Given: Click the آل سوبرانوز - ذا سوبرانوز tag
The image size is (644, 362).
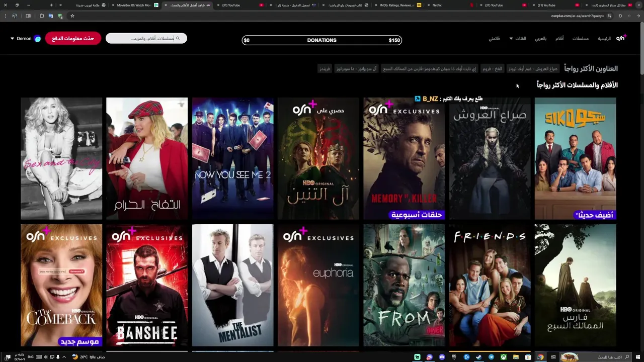Looking at the screenshot, I should (356, 68).
